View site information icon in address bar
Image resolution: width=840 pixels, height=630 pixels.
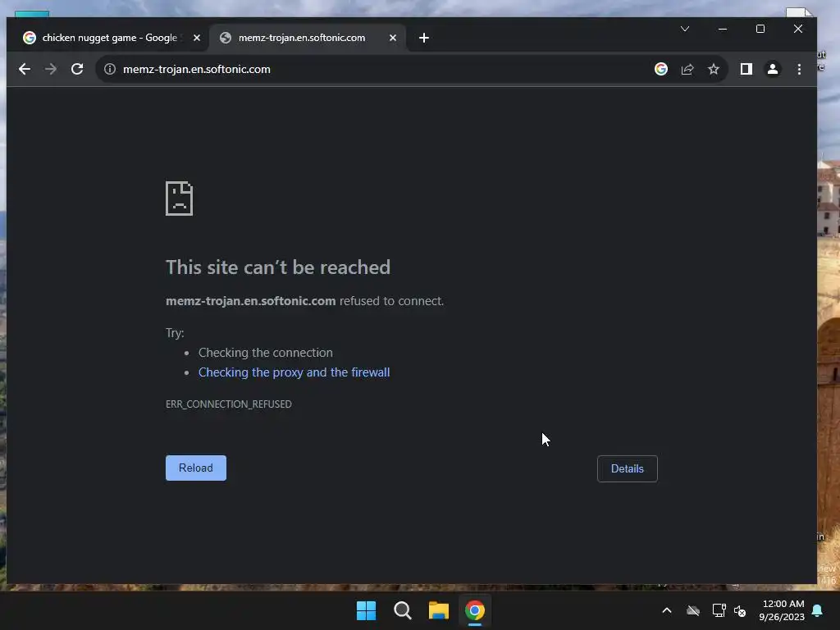pos(110,69)
